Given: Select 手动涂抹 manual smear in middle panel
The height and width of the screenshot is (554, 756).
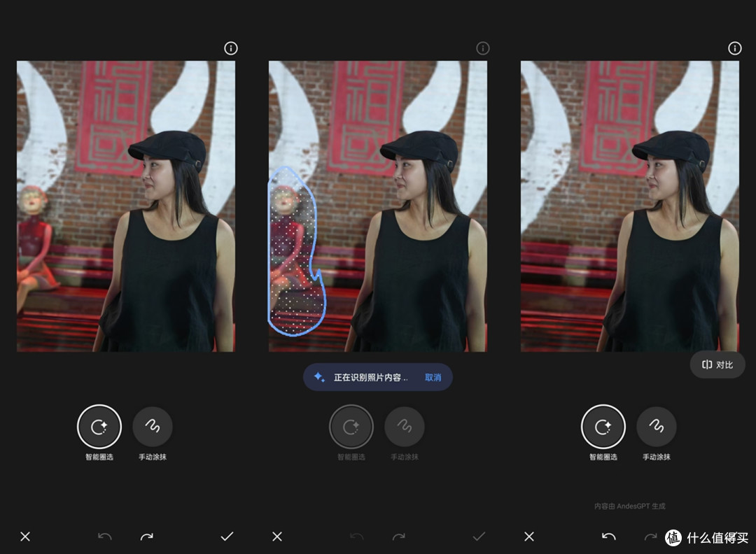Looking at the screenshot, I should (405, 427).
